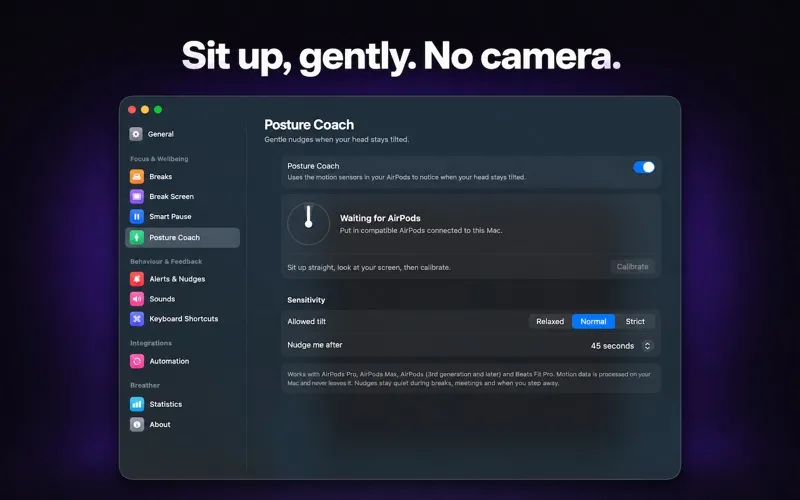The image size is (800, 500).
Task: Click the circular head tilt indicator
Action: (x=308, y=224)
